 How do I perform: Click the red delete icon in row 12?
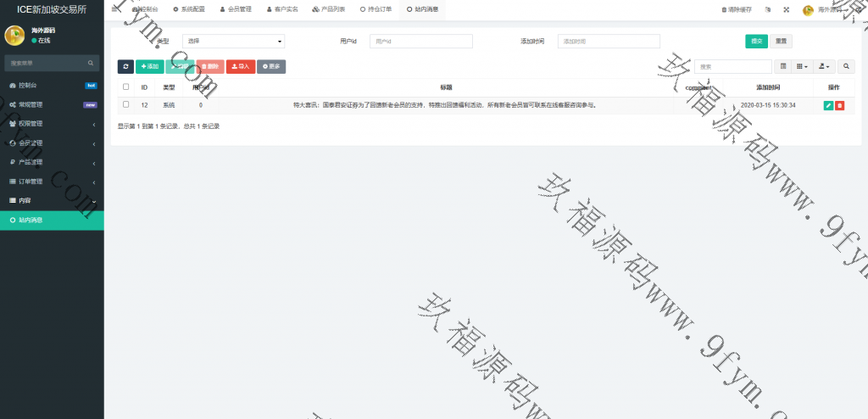click(x=839, y=105)
